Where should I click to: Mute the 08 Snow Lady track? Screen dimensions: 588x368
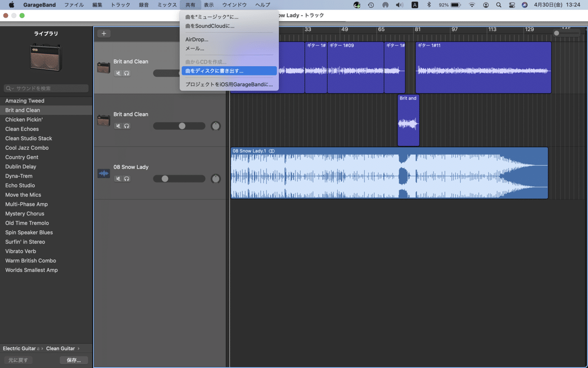click(118, 179)
